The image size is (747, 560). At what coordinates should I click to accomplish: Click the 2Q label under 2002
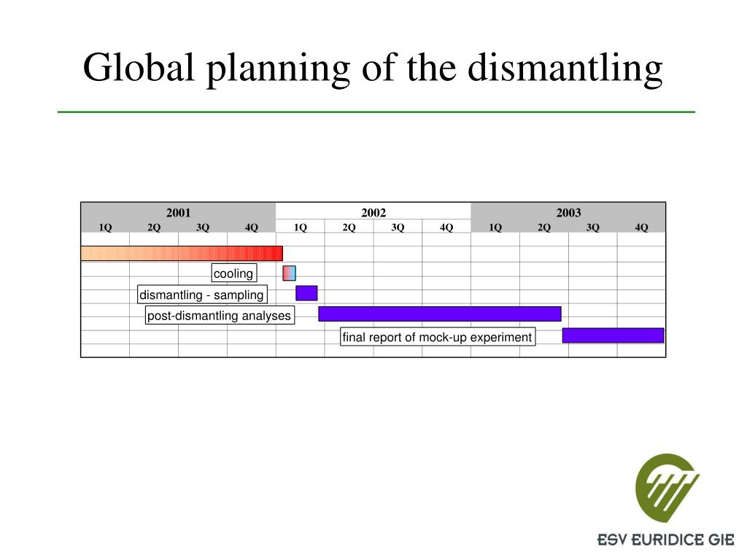349,227
